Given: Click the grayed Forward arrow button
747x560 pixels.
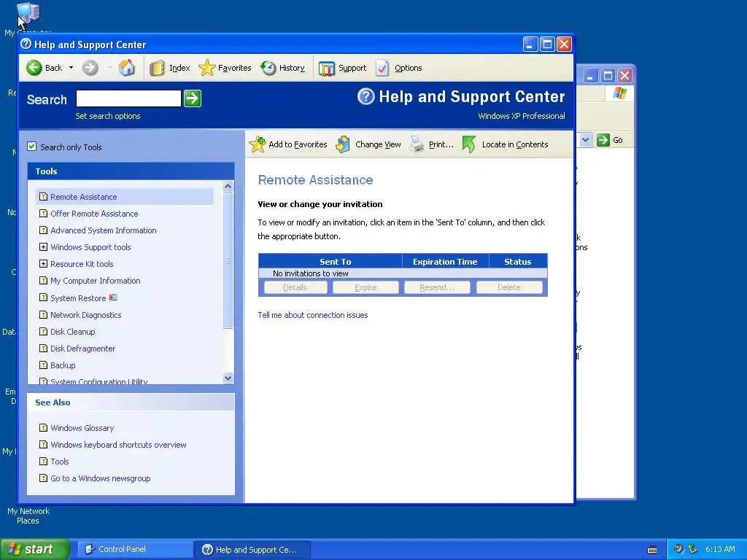Looking at the screenshot, I should coord(90,68).
